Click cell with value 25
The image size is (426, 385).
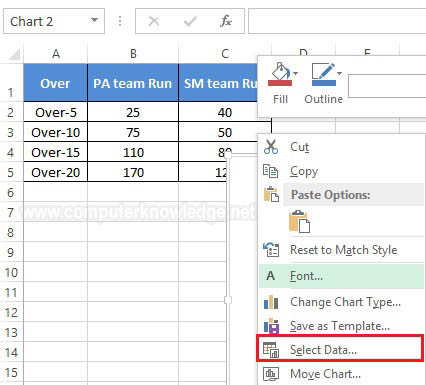(133, 112)
